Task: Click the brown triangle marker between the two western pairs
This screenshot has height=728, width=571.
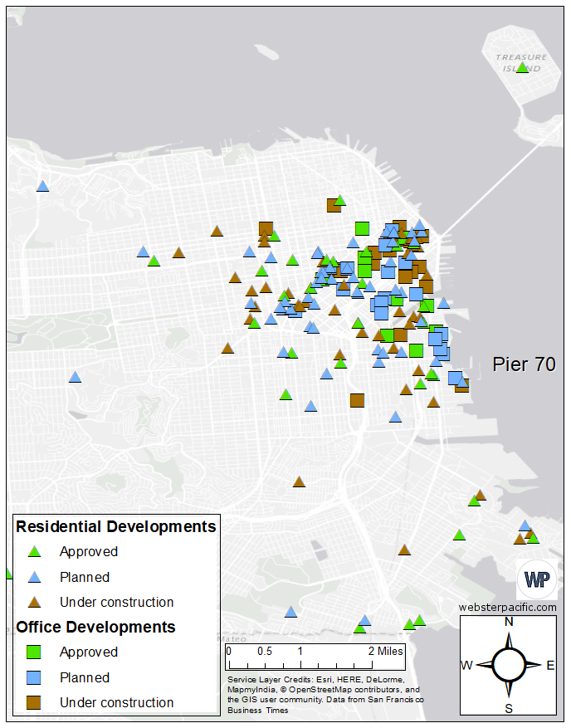Action: point(178,252)
